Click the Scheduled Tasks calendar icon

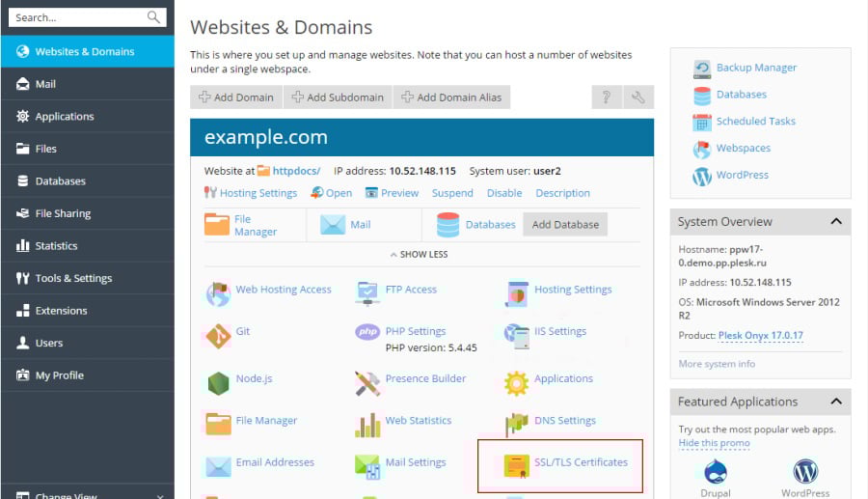click(702, 123)
